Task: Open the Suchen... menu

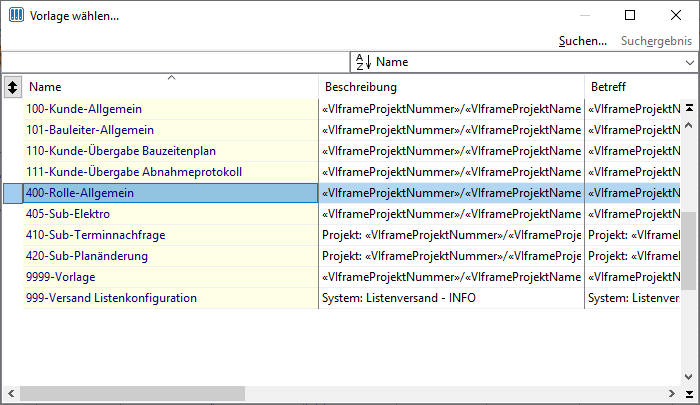Action: point(583,41)
